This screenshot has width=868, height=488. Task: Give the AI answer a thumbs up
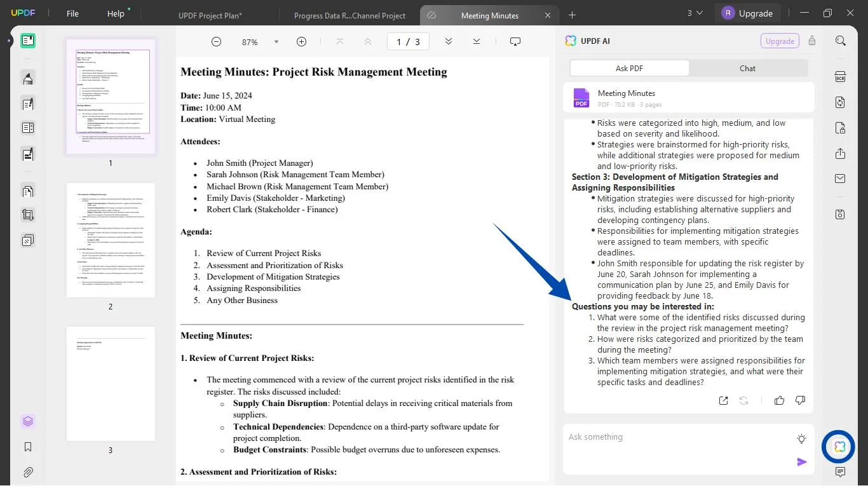tap(779, 400)
